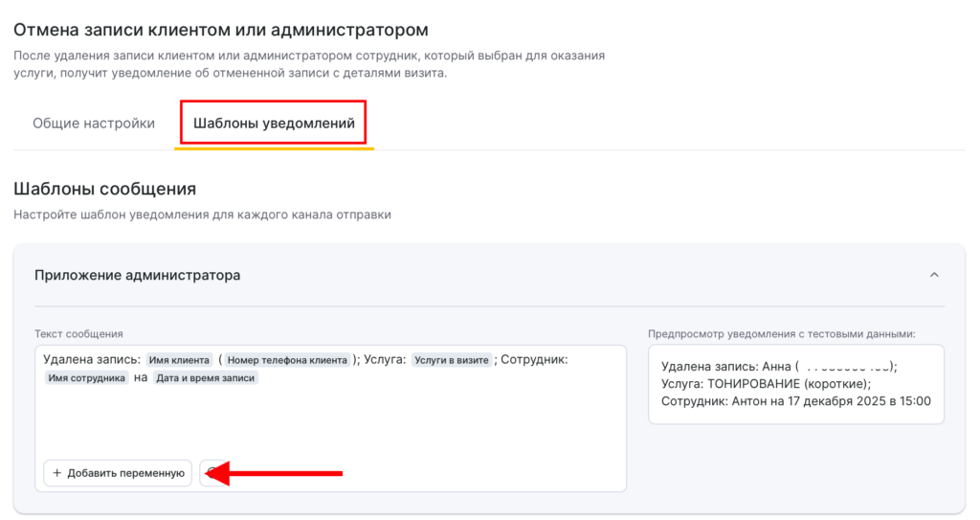Click the masked phone number in preview
This screenshot has height=520, width=980.
pyautogui.click(x=846, y=366)
